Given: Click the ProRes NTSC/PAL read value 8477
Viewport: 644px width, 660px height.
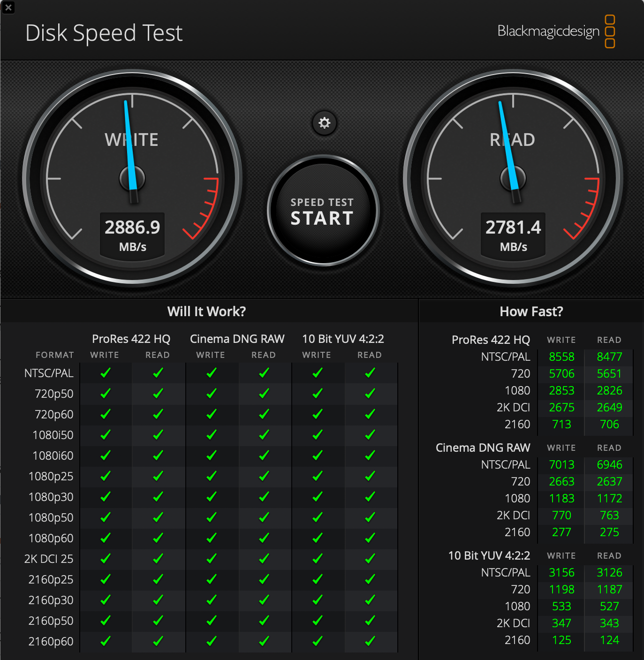Looking at the screenshot, I should point(609,357).
